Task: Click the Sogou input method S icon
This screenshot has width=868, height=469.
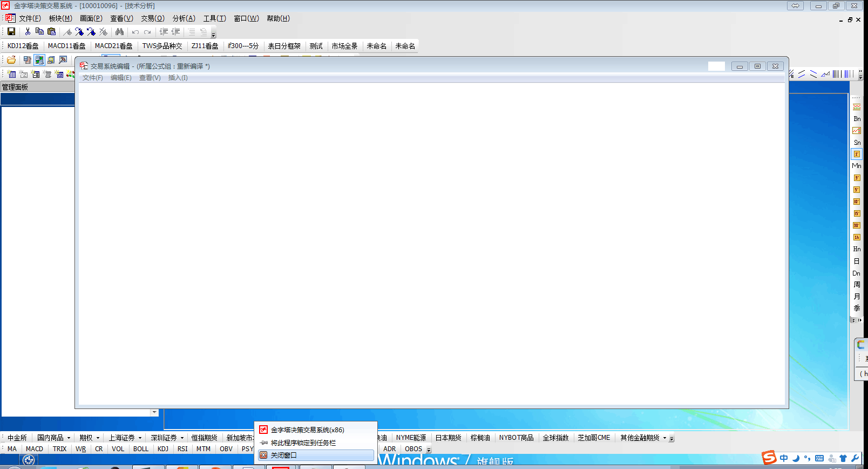Action: [769, 458]
